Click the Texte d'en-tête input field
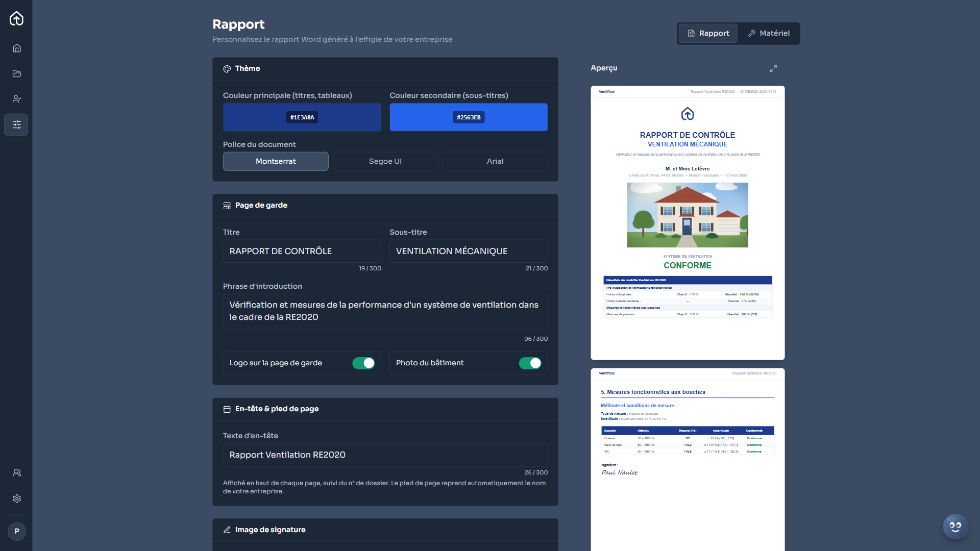 click(x=385, y=455)
